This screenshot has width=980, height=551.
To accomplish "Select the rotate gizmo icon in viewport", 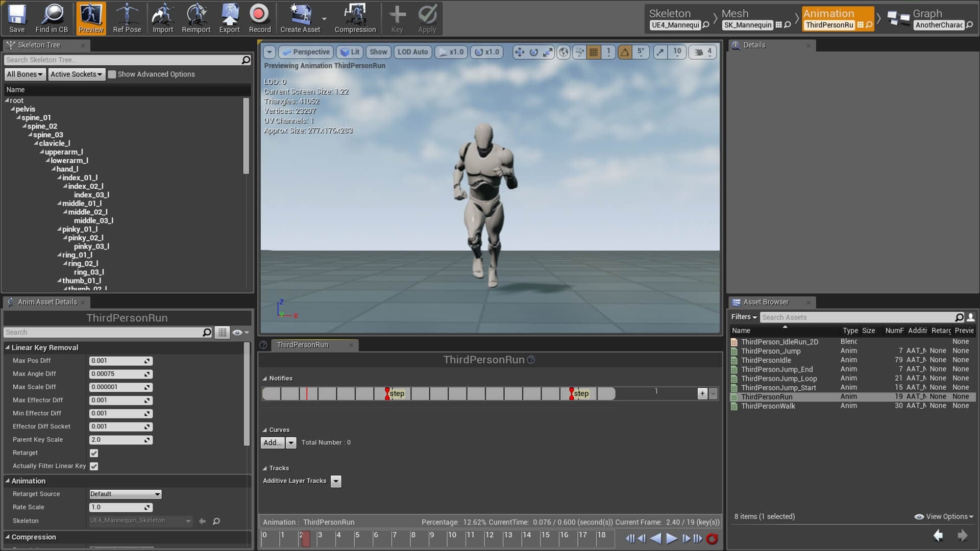I will click(533, 52).
